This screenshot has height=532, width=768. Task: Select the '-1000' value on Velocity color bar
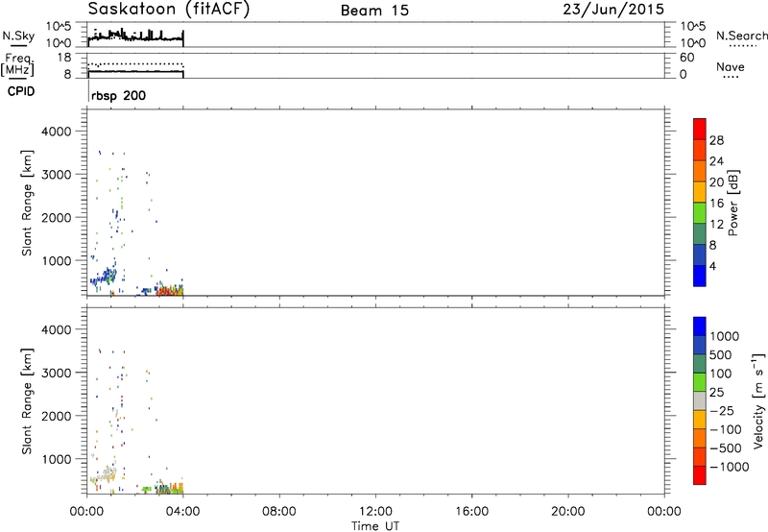pos(730,467)
